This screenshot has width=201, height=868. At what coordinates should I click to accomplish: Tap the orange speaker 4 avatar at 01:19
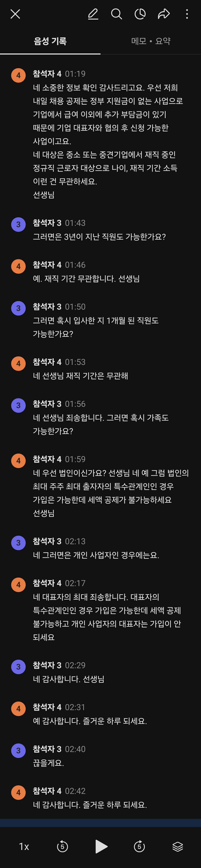(x=18, y=75)
